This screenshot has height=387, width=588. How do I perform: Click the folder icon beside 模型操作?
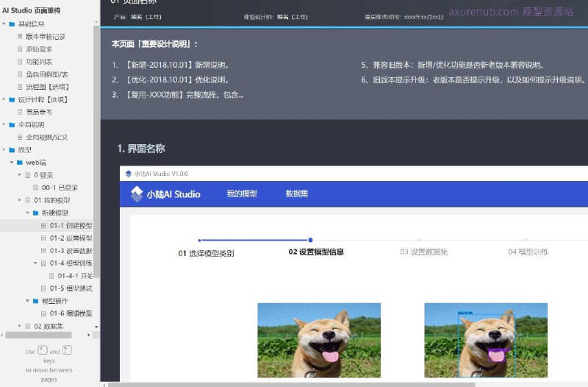(x=35, y=301)
